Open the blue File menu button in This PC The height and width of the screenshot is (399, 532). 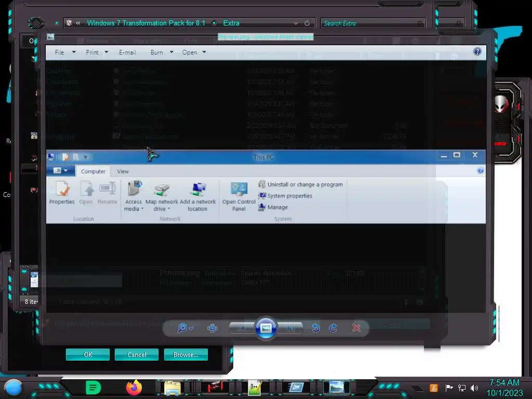tap(61, 170)
